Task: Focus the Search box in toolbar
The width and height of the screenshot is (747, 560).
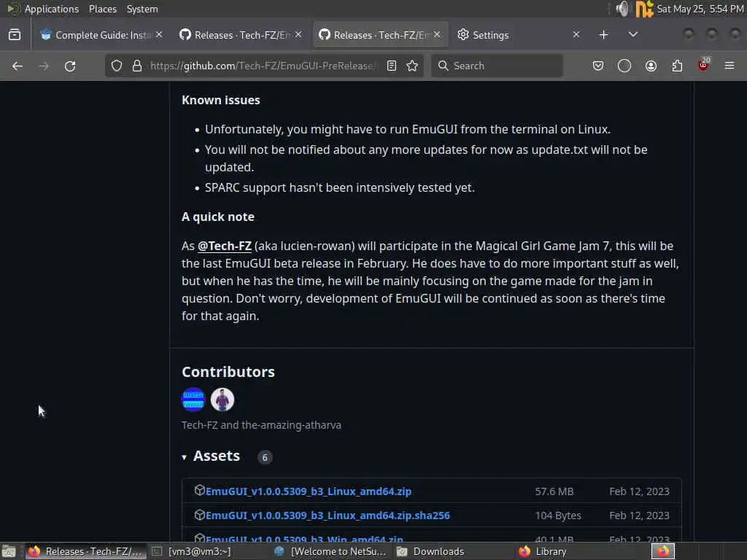Action: [x=497, y=66]
